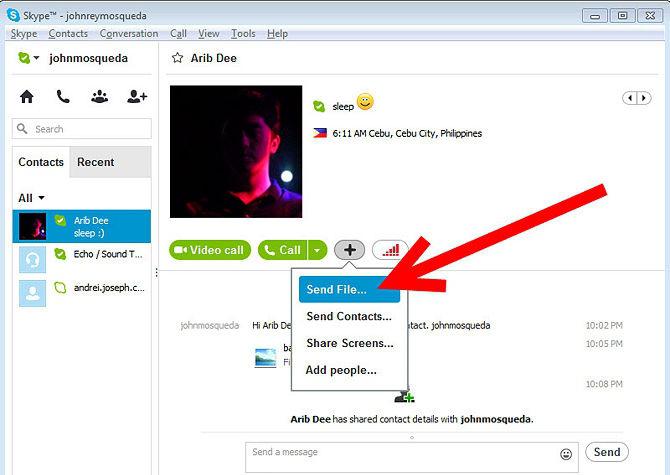670x475 pixels.
Task: Open the Home view icon
Action: pyautogui.click(x=27, y=97)
